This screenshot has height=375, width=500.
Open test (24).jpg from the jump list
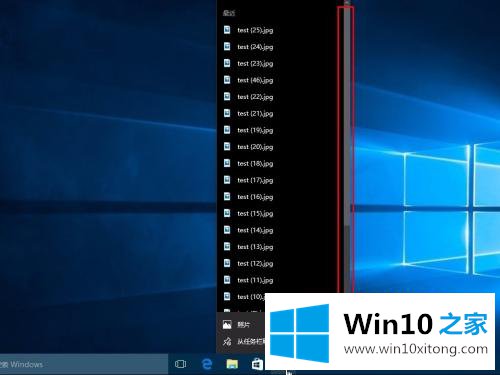(x=280, y=47)
